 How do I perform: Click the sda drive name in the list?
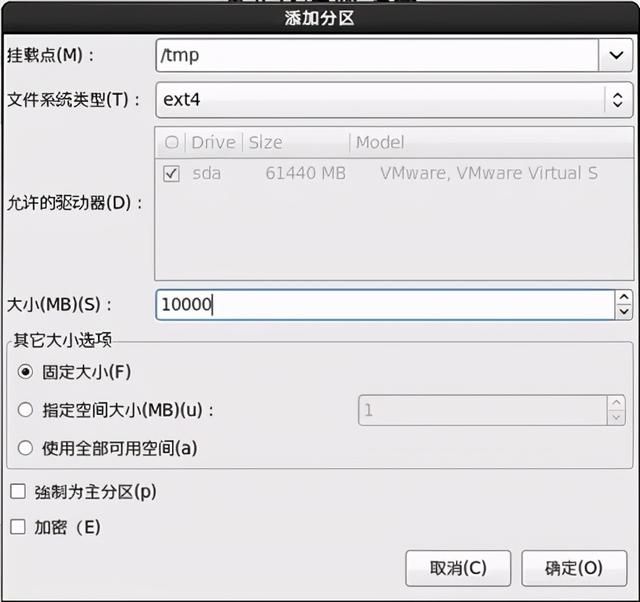pyautogui.click(x=207, y=173)
